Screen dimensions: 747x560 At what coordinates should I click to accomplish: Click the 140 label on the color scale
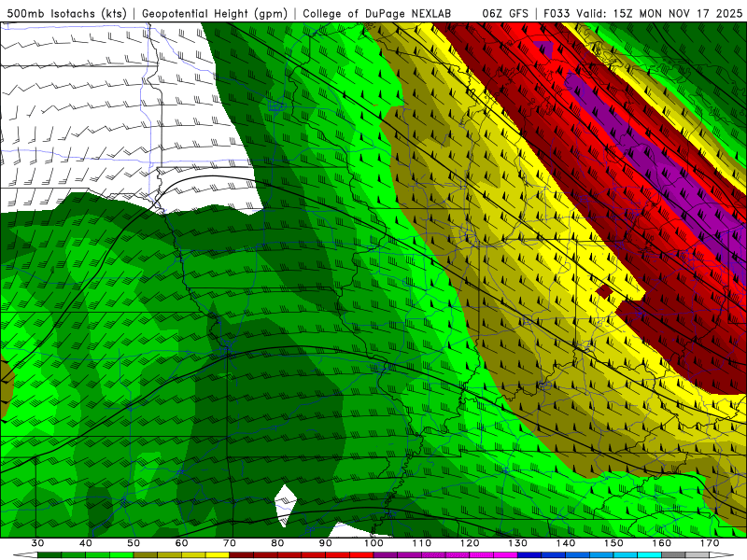click(x=566, y=543)
